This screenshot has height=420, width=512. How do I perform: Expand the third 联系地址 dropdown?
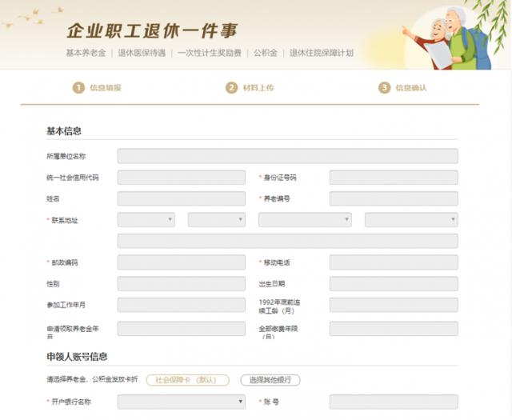tap(304, 219)
